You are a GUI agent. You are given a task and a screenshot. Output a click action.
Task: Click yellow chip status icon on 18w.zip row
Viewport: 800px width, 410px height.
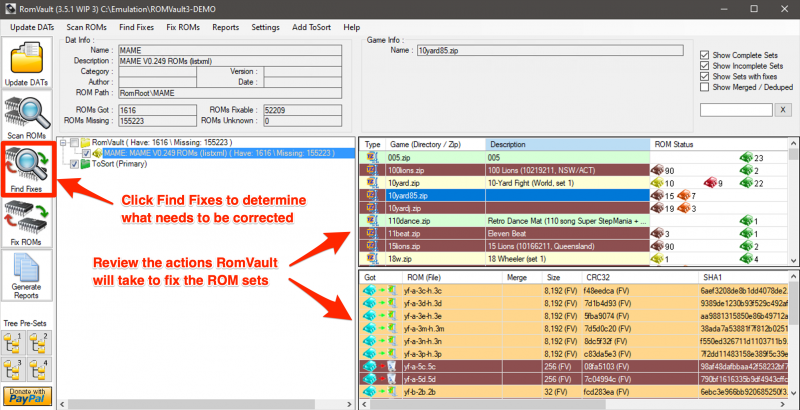click(657, 259)
